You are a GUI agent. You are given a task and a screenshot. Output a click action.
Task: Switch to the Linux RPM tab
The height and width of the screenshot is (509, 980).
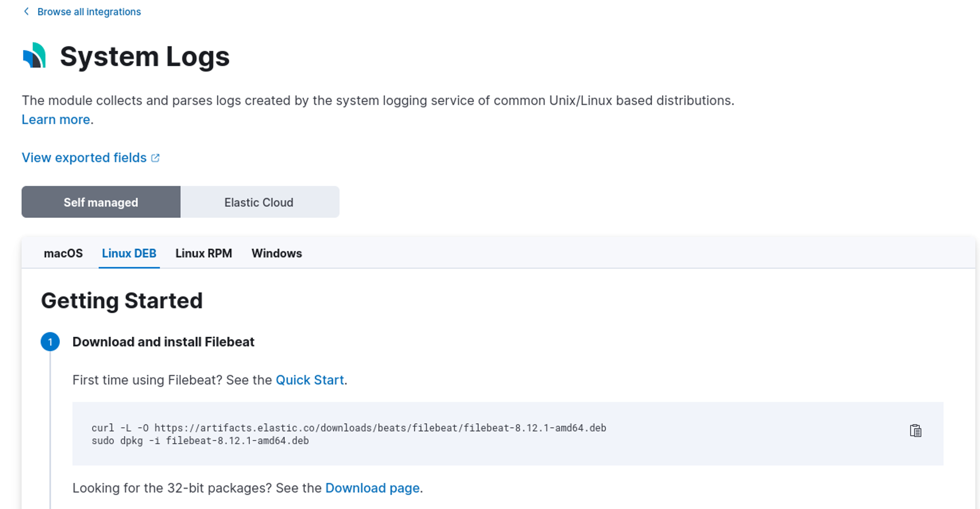point(204,253)
